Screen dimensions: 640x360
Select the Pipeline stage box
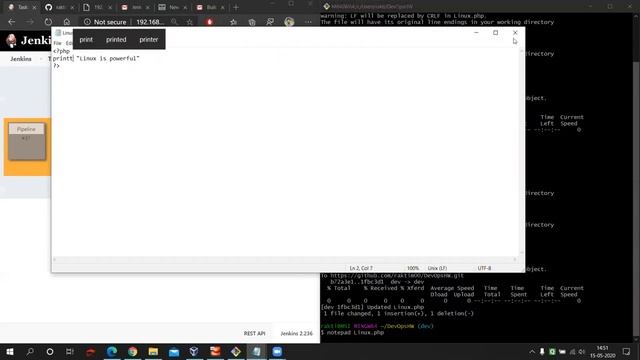(x=27, y=141)
